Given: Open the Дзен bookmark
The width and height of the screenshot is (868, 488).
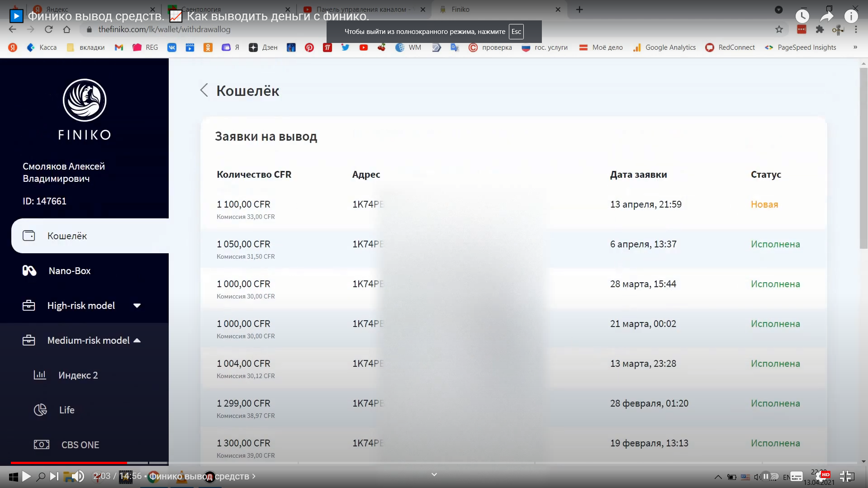Looking at the screenshot, I should coord(263,47).
